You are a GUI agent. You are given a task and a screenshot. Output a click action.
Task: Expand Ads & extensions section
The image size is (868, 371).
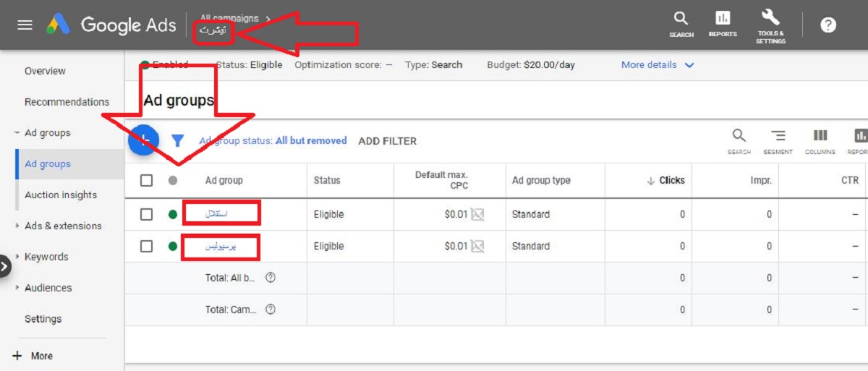tap(17, 226)
